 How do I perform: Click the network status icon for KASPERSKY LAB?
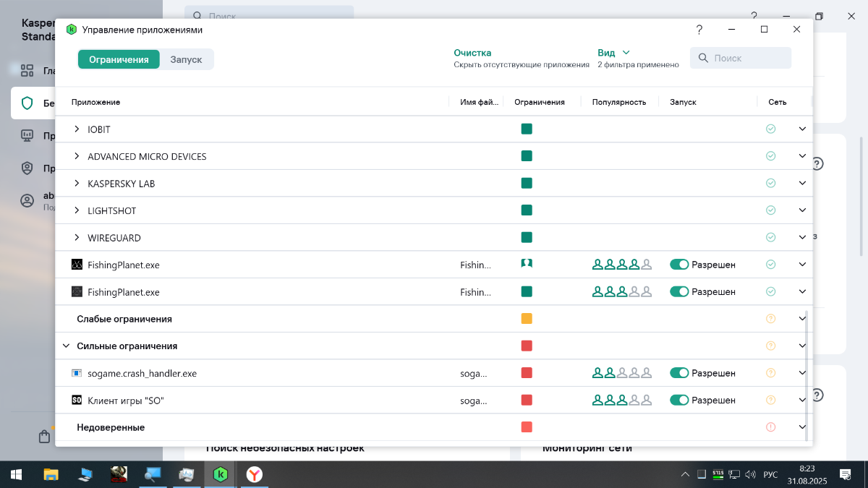coord(770,183)
